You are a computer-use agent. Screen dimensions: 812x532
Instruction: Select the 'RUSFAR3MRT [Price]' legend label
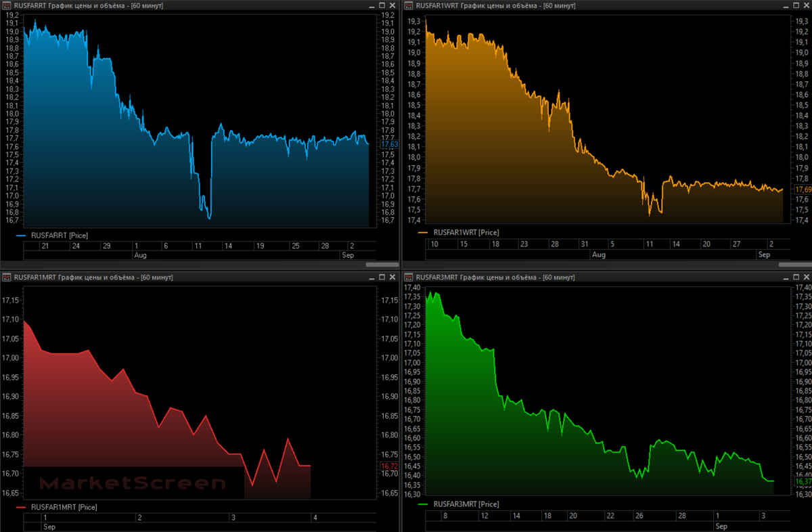pos(466,504)
